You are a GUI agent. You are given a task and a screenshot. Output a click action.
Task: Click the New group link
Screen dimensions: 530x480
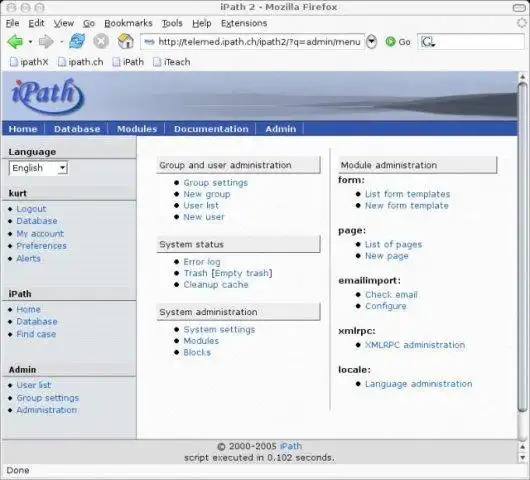pos(207,194)
